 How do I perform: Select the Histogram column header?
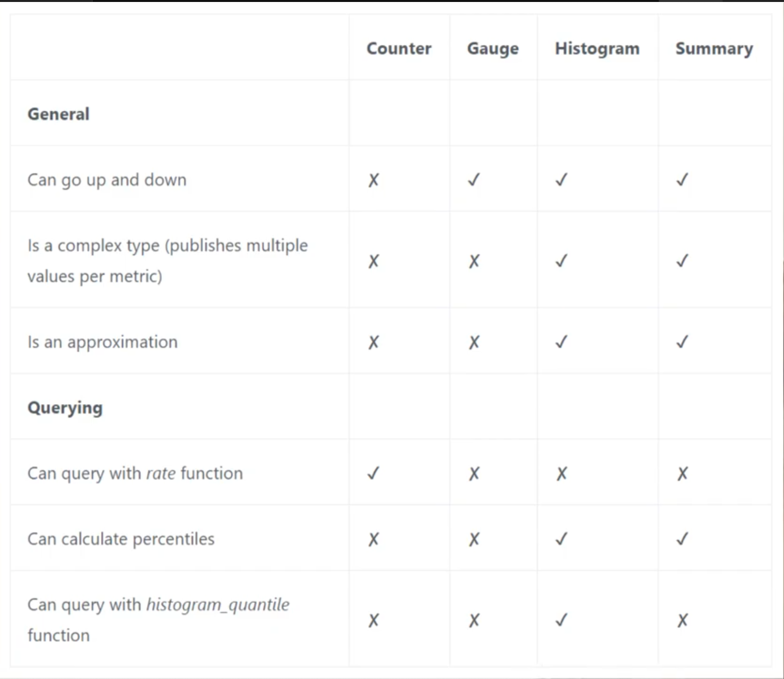coord(597,48)
